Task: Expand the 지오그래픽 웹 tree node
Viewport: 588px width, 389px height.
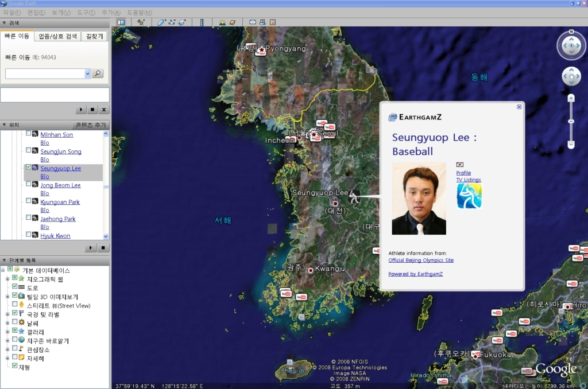Action: (x=7, y=279)
